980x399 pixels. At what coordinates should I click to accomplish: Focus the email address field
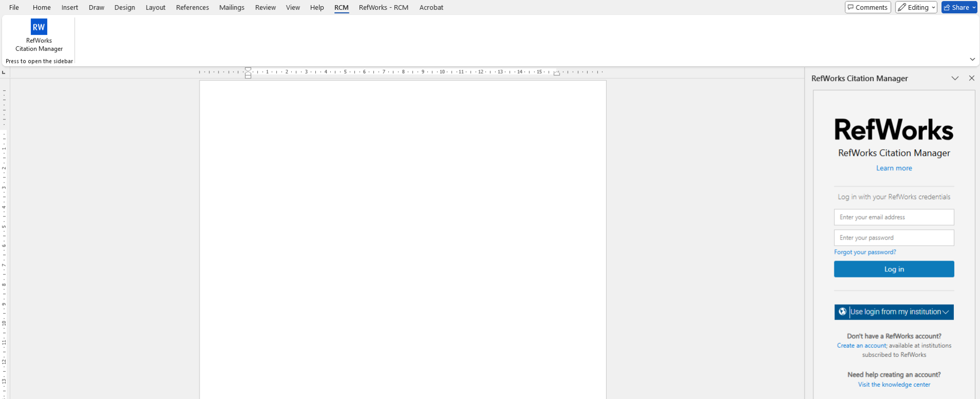894,217
